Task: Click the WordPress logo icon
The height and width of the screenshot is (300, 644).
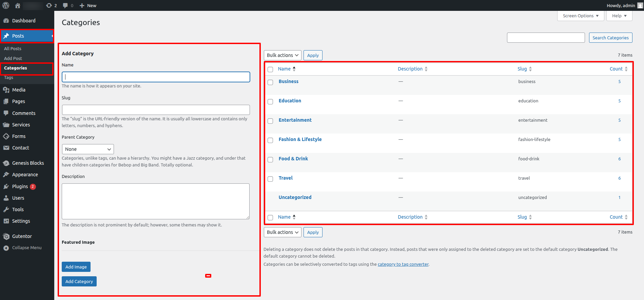Action: 6,5
